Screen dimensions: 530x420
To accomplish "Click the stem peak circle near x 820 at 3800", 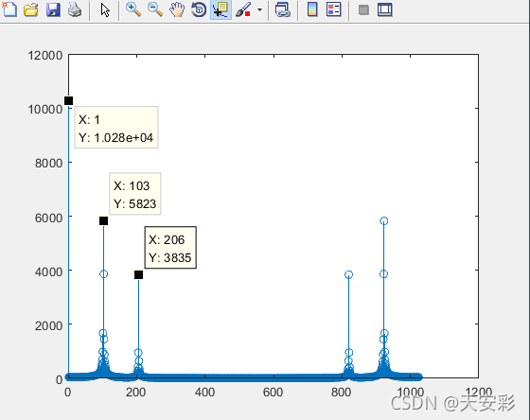I will tap(349, 274).
